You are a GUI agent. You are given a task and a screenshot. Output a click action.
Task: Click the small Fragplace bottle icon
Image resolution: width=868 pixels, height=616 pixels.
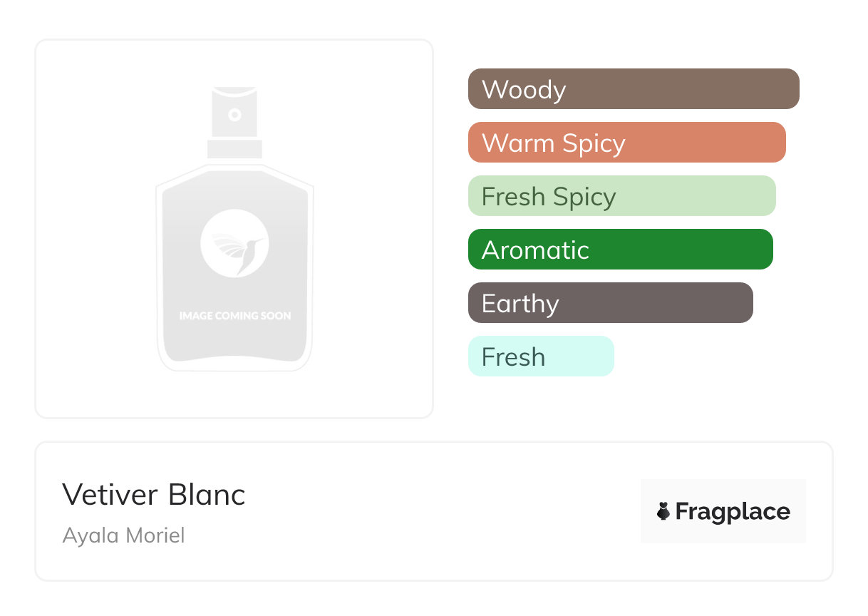pos(663,511)
